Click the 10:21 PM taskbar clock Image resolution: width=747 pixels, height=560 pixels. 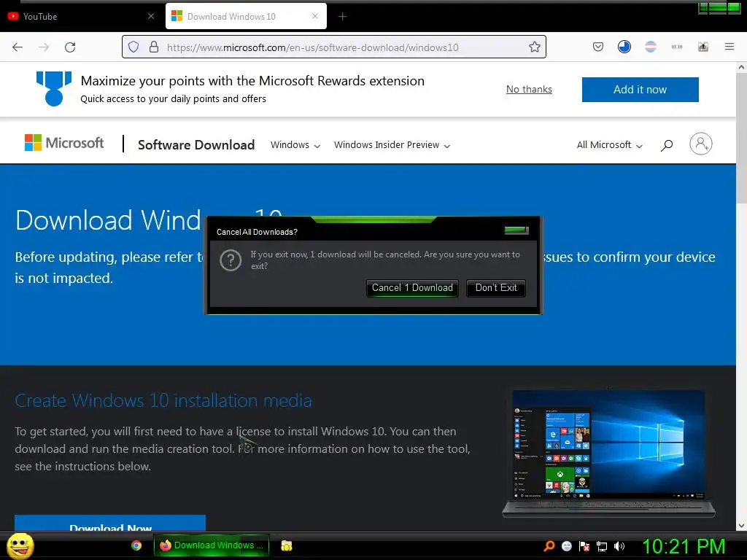pyautogui.click(x=684, y=546)
